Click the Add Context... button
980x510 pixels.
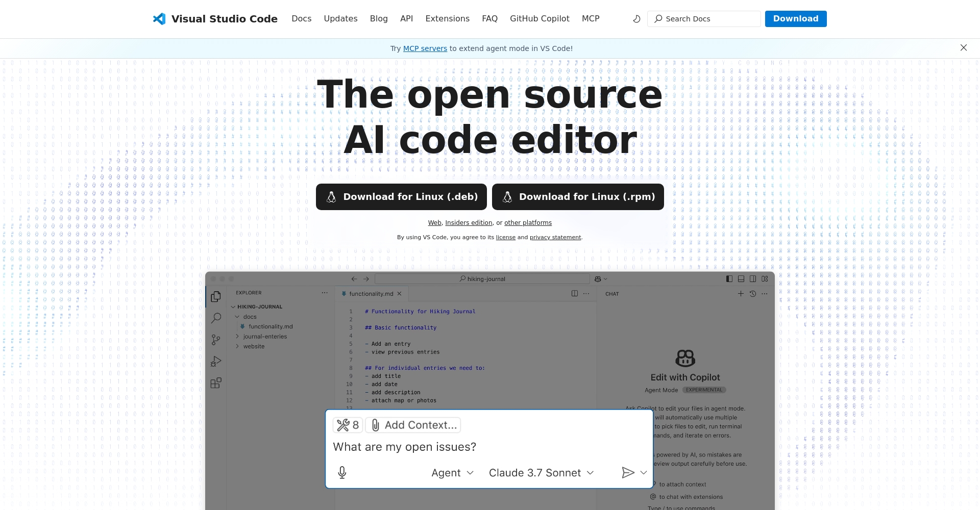click(413, 425)
